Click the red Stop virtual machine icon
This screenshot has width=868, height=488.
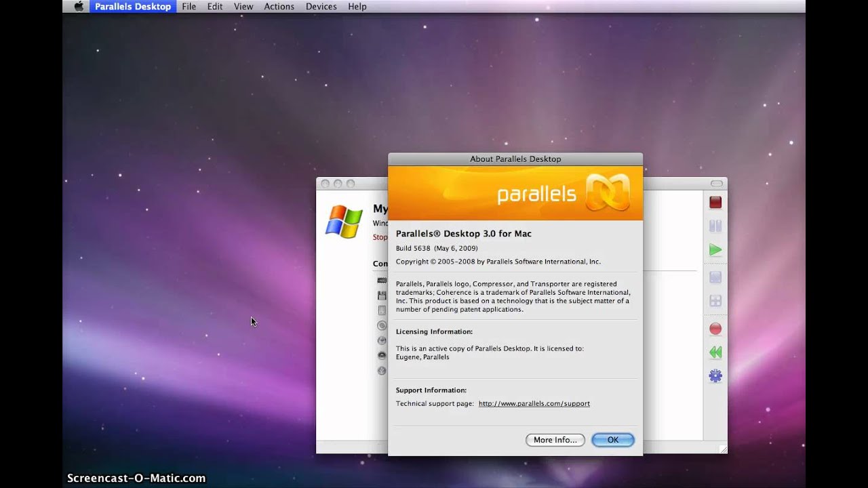715,202
